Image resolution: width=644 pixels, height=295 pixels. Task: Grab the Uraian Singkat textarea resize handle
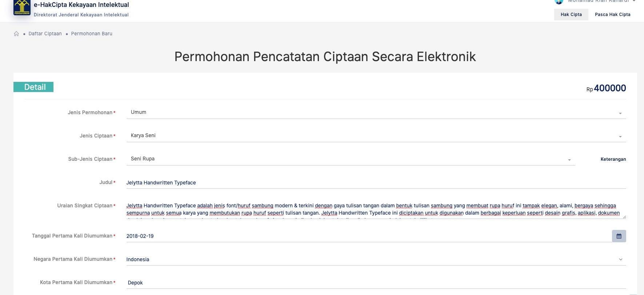(x=624, y=217)
